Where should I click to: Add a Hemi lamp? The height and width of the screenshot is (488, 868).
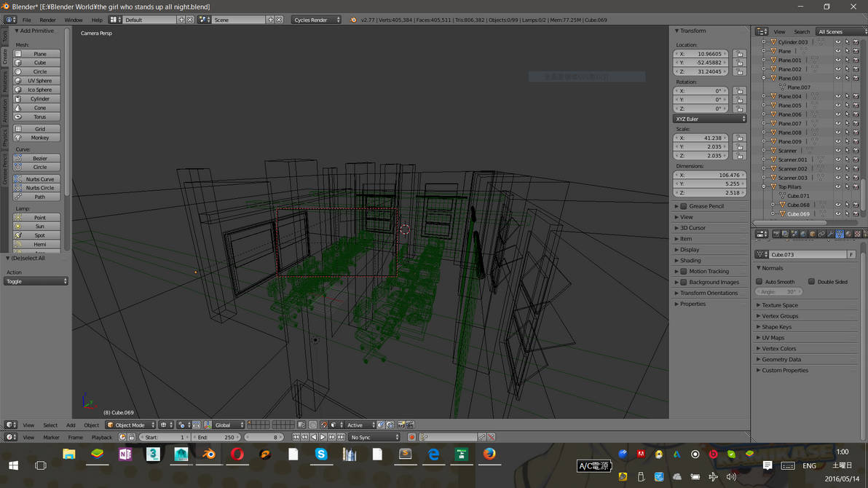(36, 244)
